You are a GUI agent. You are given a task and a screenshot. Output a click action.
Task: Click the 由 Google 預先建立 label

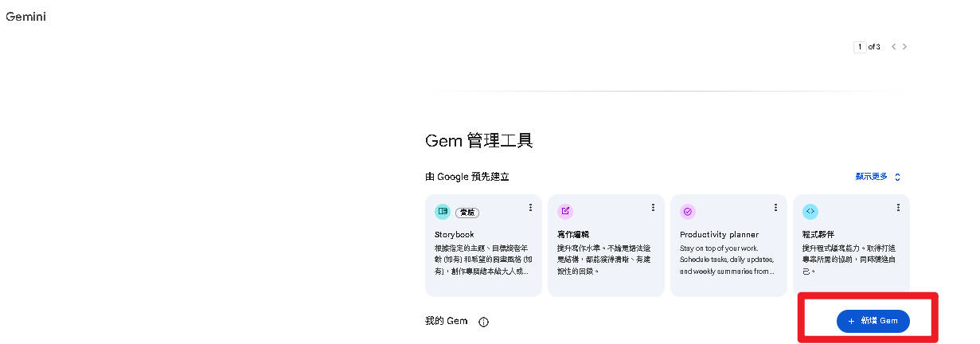(467, 177)
